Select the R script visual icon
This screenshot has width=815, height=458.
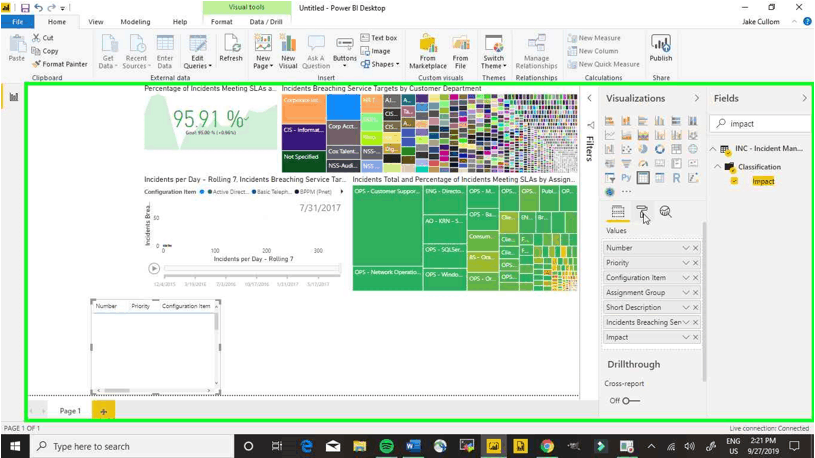tap(676, 178)
